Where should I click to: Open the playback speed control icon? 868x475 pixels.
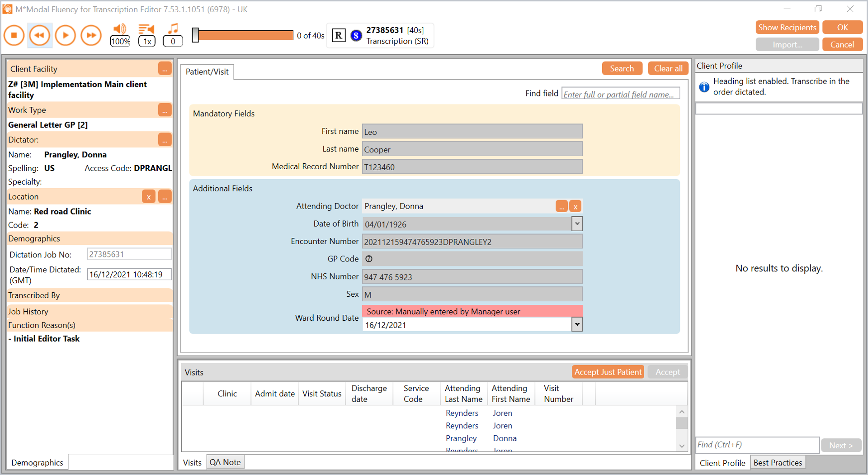point(146,29)
